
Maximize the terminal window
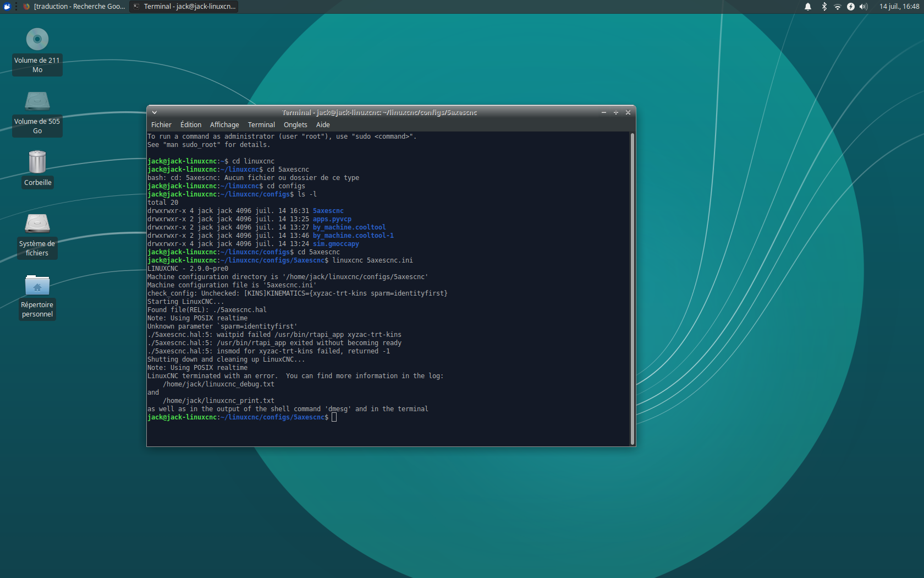point(616,112)
